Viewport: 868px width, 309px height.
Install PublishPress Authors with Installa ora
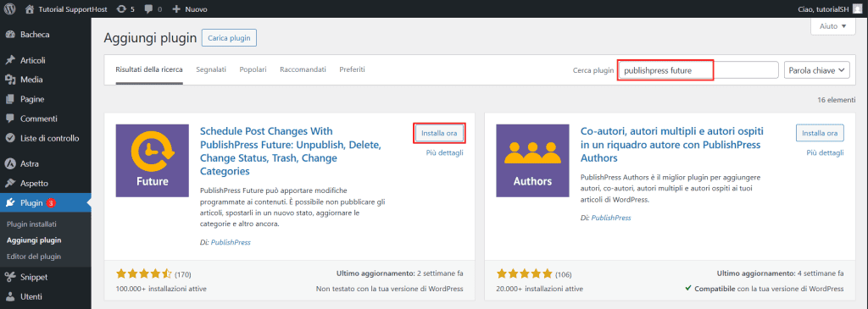click(x=820, y=133)
